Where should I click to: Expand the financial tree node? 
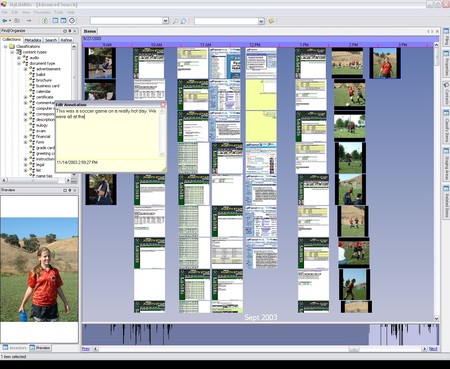pyautogui.click(x=26, y=137)
